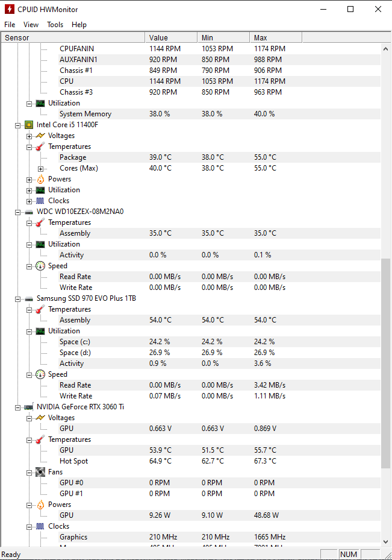Viewport: 392px width, 560px height.
Task: Click the thermometer icon under Intel Core i5
Action: (40, 146)
